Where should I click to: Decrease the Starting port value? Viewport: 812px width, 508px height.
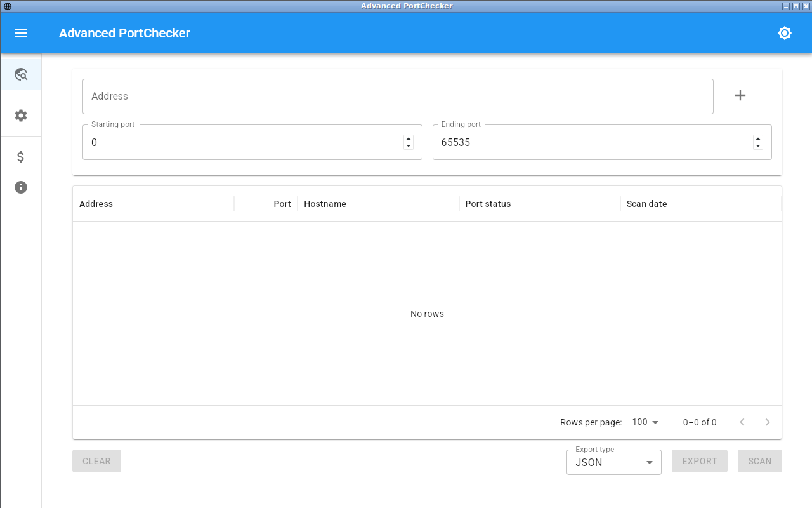(x=409, y=146)
